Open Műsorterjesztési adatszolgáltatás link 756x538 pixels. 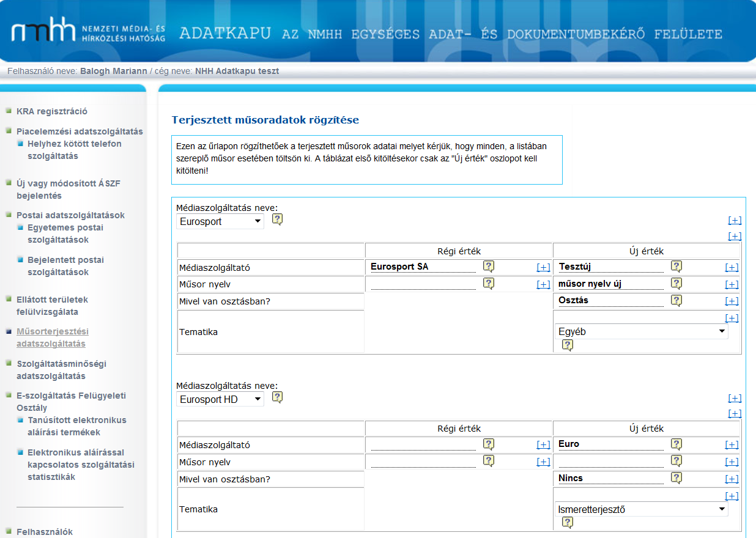(x=53, y=337)
